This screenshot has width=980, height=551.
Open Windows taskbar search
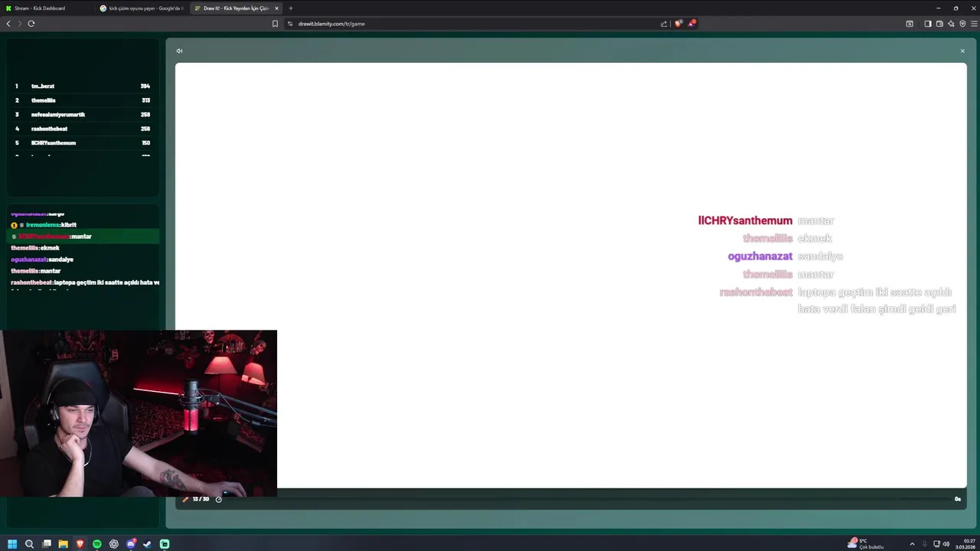click(x=29, y=544)
